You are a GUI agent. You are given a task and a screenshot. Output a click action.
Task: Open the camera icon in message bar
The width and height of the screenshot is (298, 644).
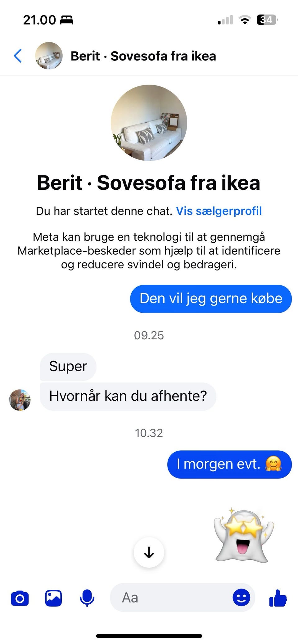20,598
